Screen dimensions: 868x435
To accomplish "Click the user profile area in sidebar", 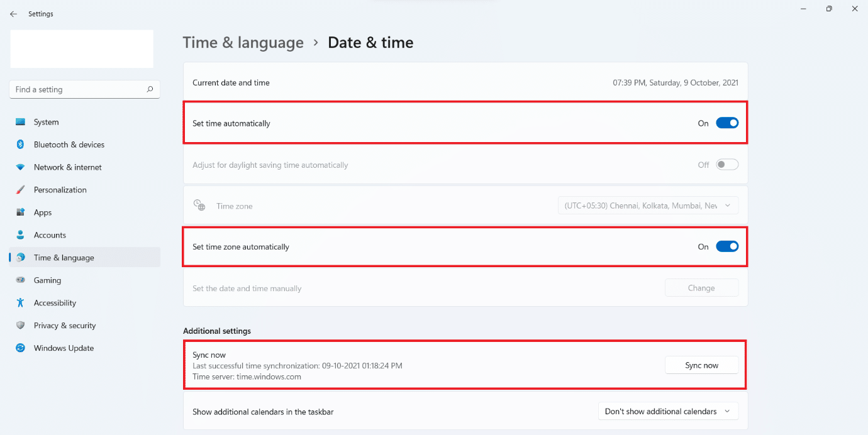I will (x=82, y=49).
